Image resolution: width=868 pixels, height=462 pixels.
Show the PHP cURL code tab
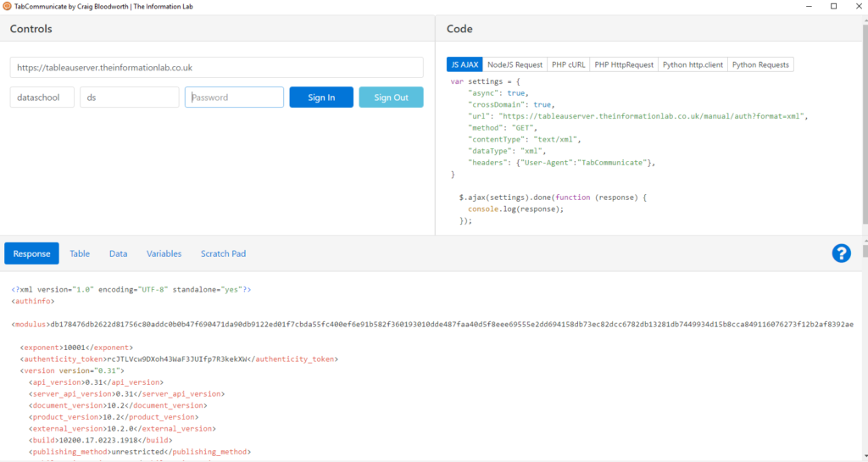[x=568, y=64]
